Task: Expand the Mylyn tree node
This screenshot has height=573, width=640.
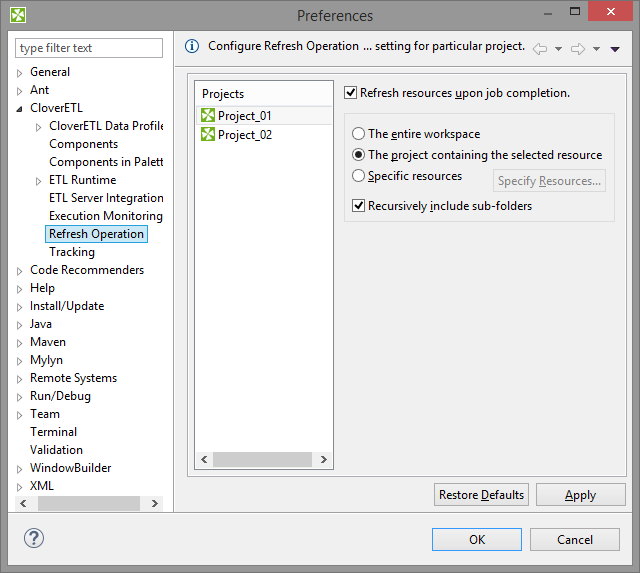Action: [x=19, y=361]
